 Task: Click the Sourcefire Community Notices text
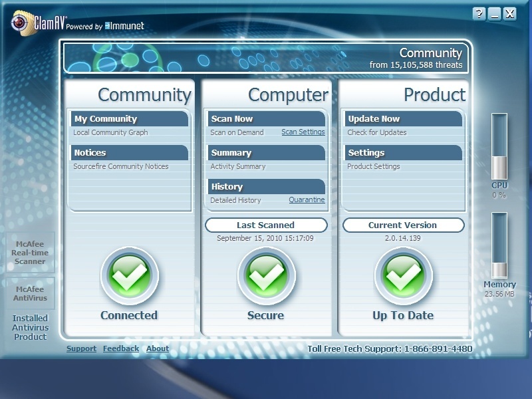[x=121, y=166]
